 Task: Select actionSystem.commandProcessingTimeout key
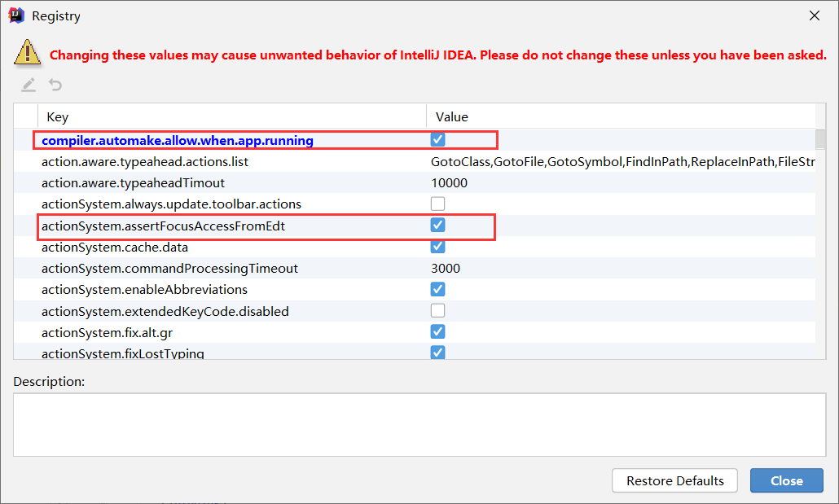click(x=169, y=269)
